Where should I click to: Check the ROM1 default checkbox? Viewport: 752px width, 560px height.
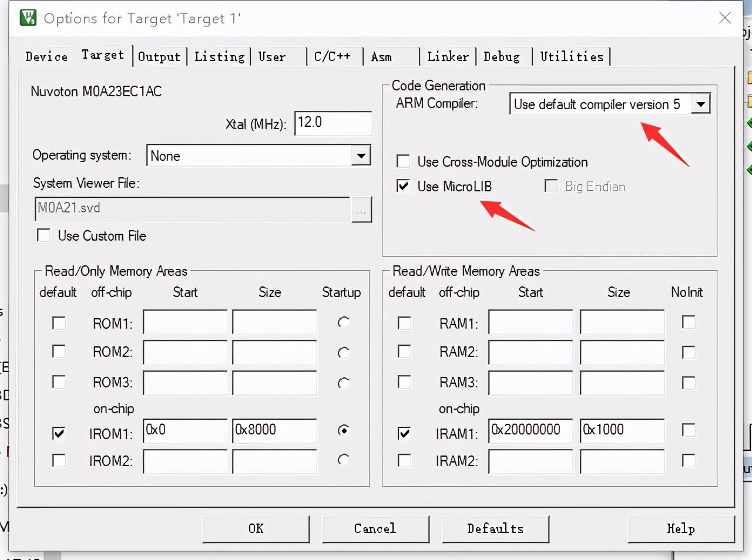(x=59, y=323)
